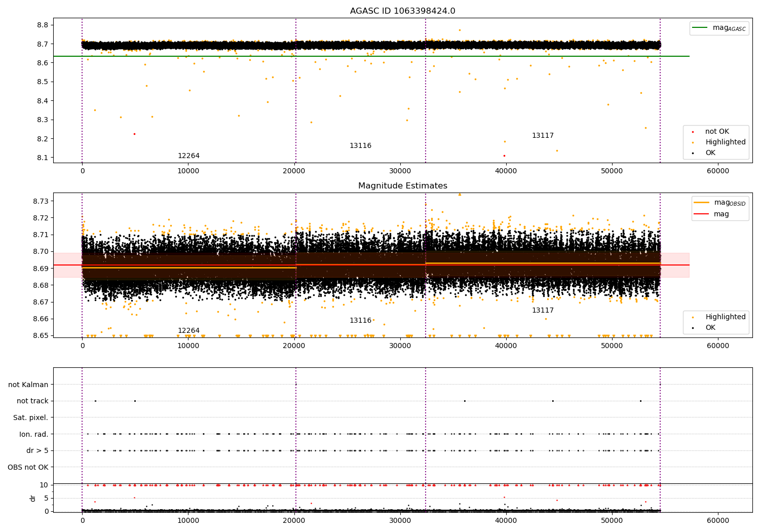Screen dimensions: 760x532
Task: Click OBSID label 13117 in middle plot
Action: pyautogui.click(x=543, y=311)
